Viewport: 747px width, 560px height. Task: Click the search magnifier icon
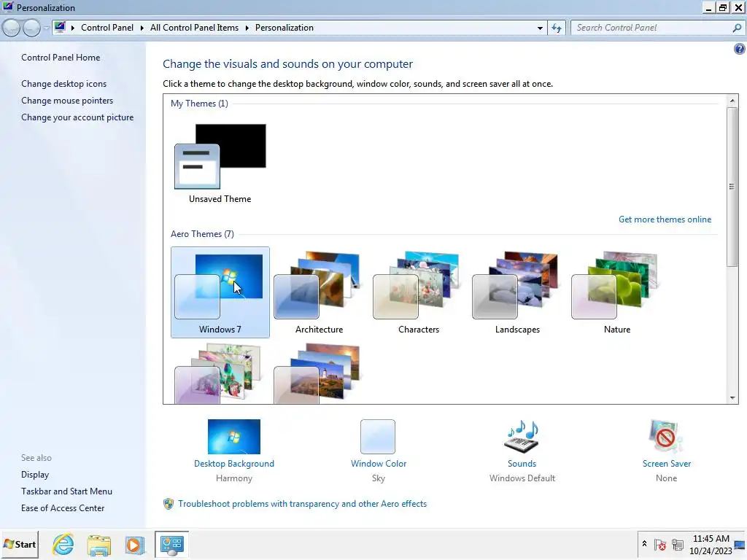[x=737, y=28]
